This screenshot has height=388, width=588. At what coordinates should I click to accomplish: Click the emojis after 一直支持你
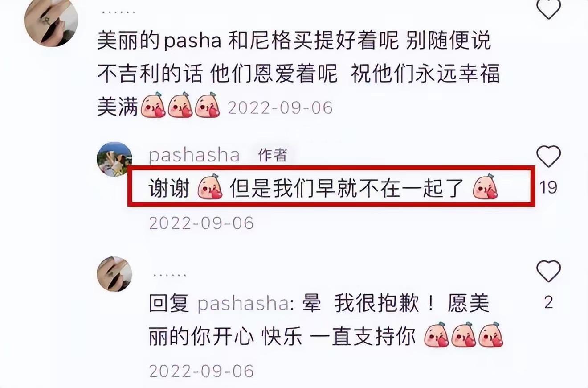(x=464, y=336)
